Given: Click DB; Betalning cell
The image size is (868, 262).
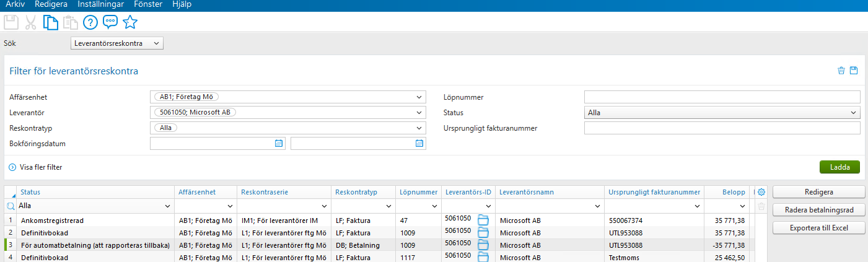Looking at the screenshot, I should pos(363,245).
